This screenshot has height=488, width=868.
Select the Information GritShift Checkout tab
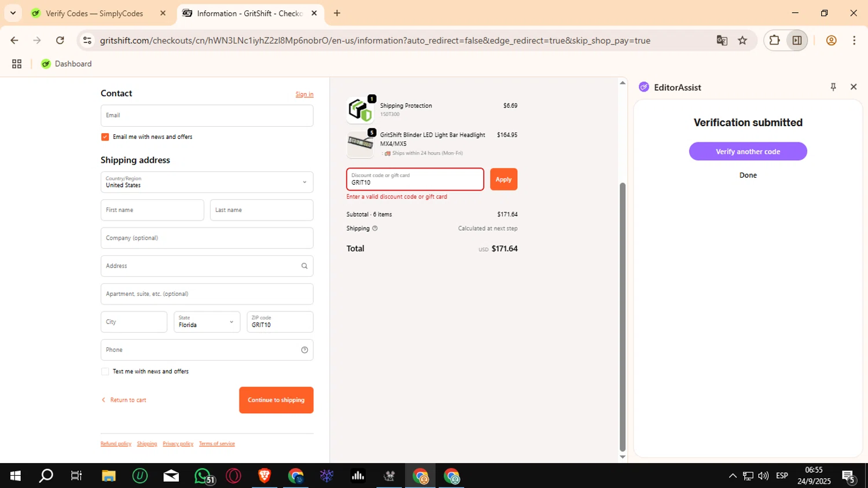pos(249,13)
